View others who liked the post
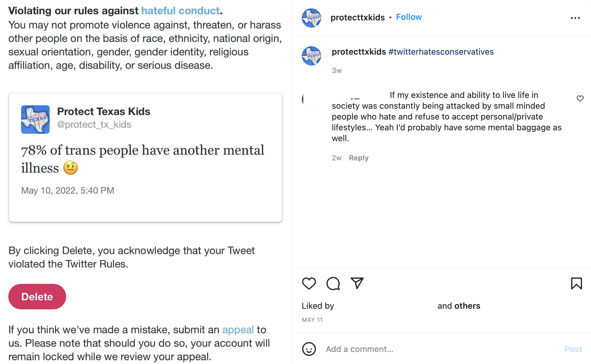 [467, 306]
